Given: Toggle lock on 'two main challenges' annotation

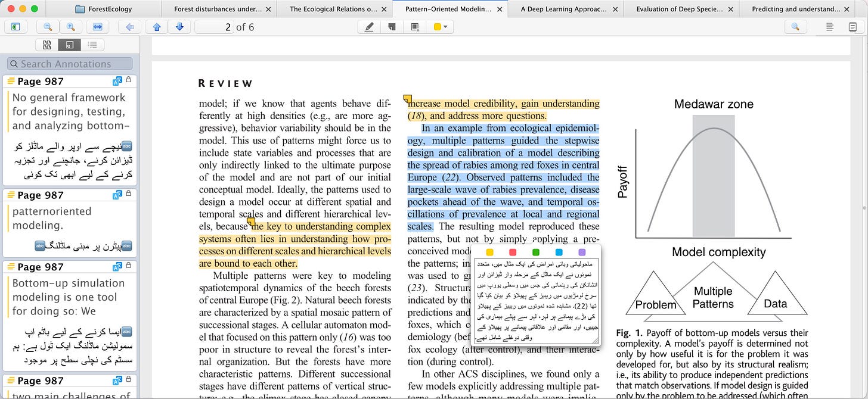Looking at the screenshot, I should [x=128, y=380].
